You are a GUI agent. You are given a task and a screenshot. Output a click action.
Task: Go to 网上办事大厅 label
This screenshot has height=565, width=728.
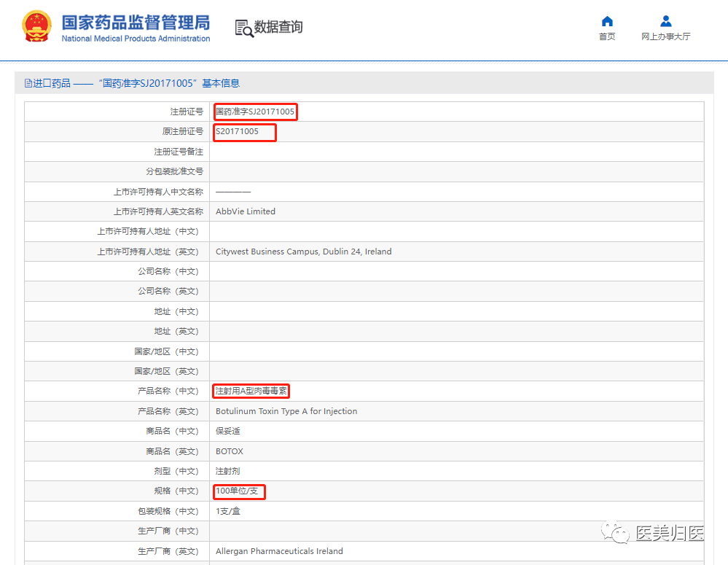click(x=666, y=36)
